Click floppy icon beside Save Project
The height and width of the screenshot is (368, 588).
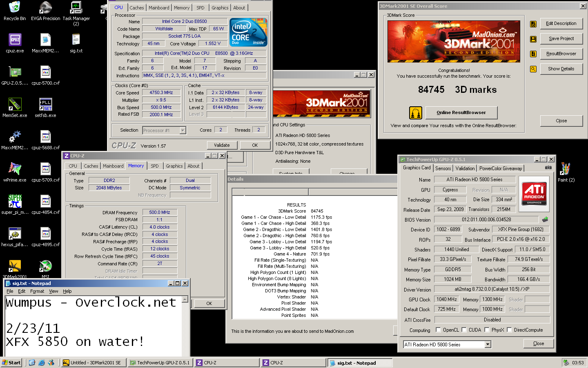[533, 39]
